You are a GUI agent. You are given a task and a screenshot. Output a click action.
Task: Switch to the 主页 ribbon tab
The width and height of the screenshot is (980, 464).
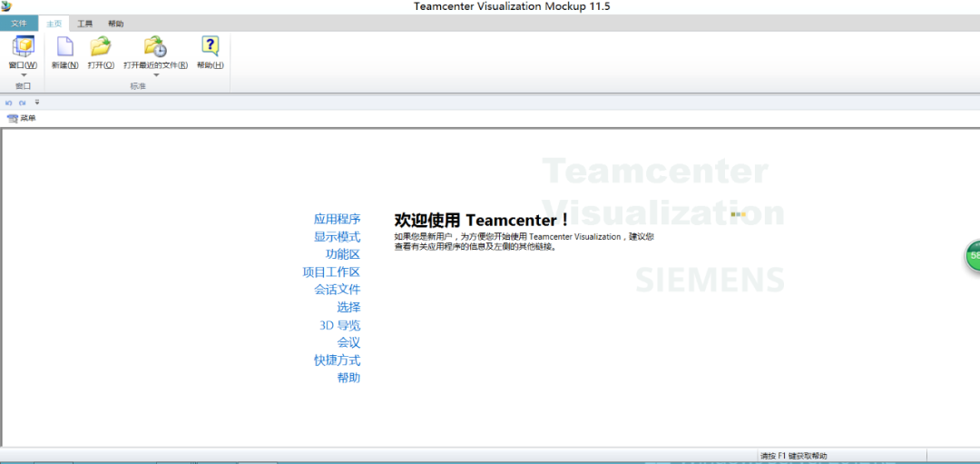(x=54, y=24)
